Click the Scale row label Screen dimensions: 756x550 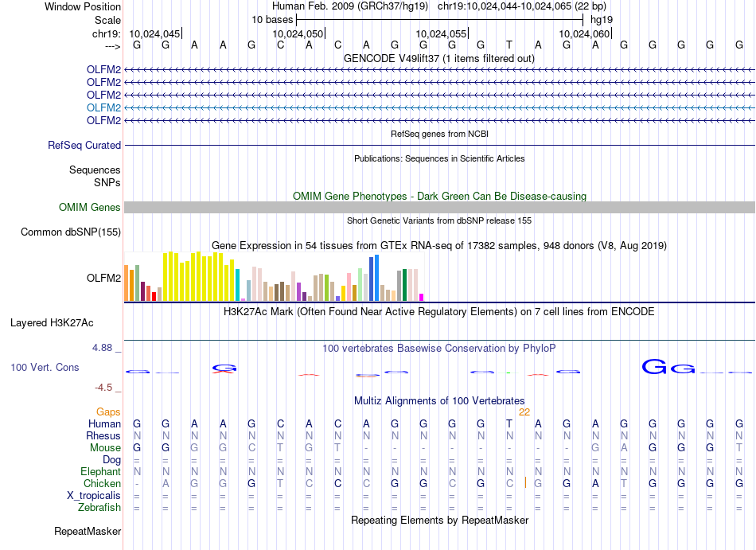click(x=108, y=20)
